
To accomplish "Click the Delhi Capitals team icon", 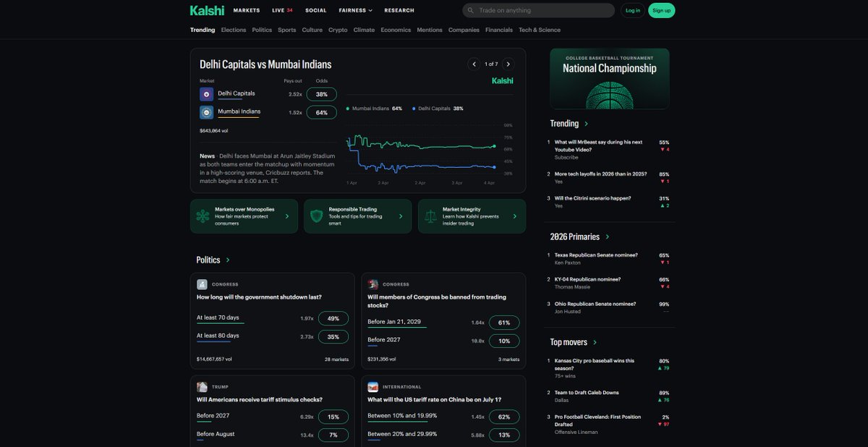I will 207,94.
